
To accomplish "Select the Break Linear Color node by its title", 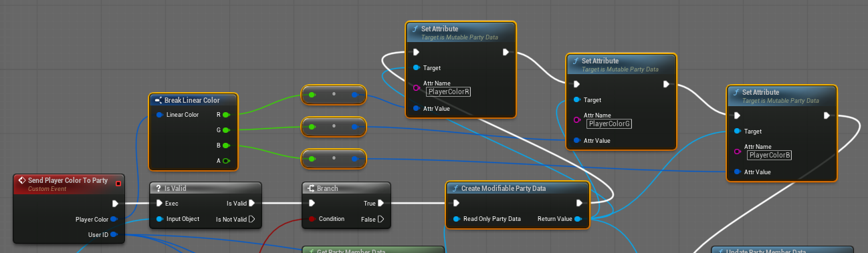I will click(192, 100).
